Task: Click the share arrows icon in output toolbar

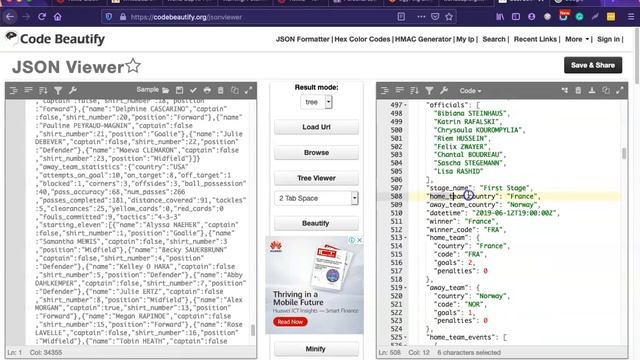Action: click(x=564, y=90)
